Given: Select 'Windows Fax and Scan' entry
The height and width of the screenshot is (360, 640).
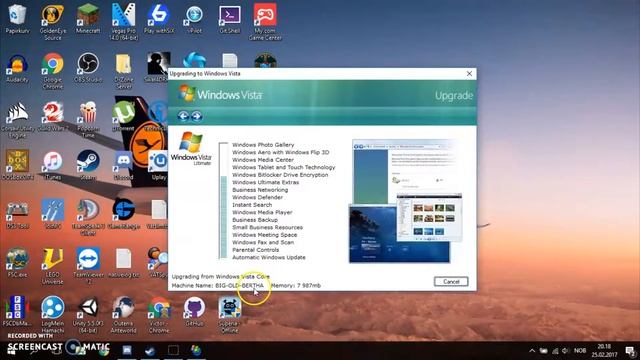Looking at the screenshot, I should tap(263, 242).
